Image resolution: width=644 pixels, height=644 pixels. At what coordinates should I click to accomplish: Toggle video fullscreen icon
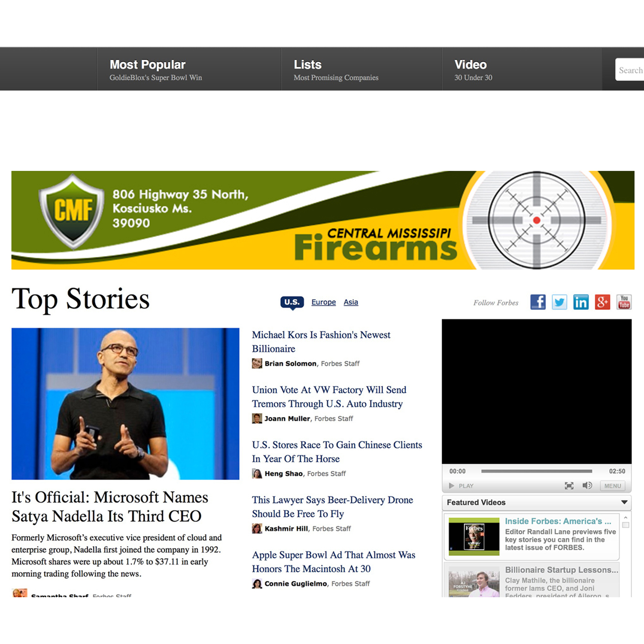(x=569, y=486)
